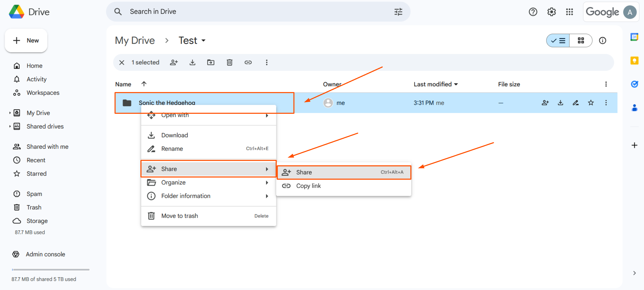Open the Admin console
Viewport: 644px width, 290px height.
tap(45, 254)
